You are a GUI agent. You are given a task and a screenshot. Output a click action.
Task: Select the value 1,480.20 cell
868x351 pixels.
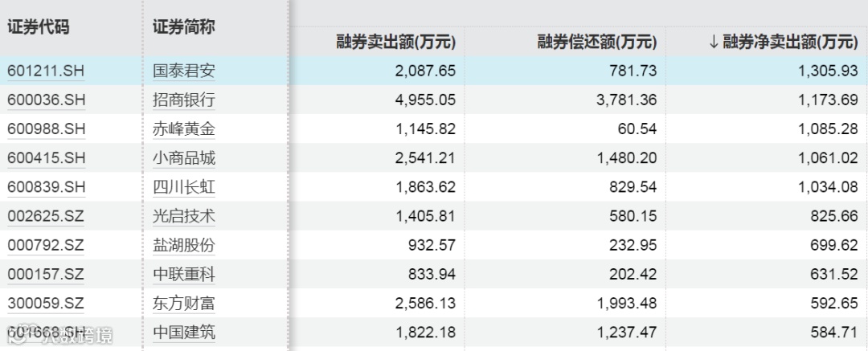coord(627,158)
